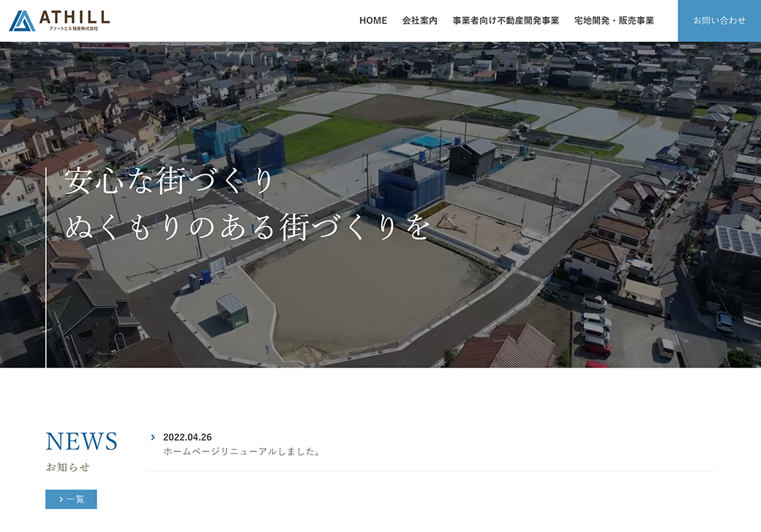Click the blue triangle ATHILL logo mark
Viewport: 761px width, 532px height.
click(x=21, y=20)
